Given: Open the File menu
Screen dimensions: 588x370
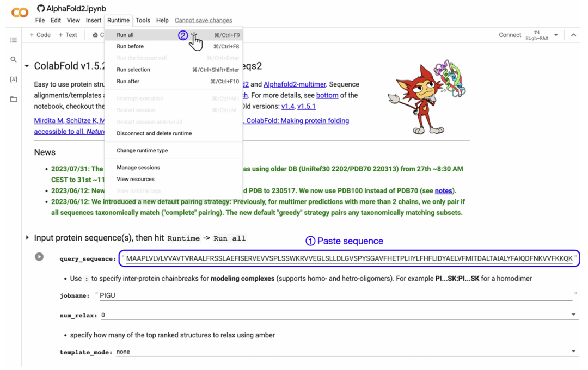Looking at the screenshot, I should (40, 20).
